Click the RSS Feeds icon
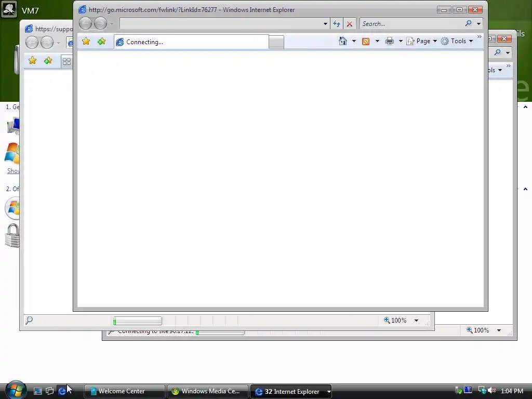 366,42
